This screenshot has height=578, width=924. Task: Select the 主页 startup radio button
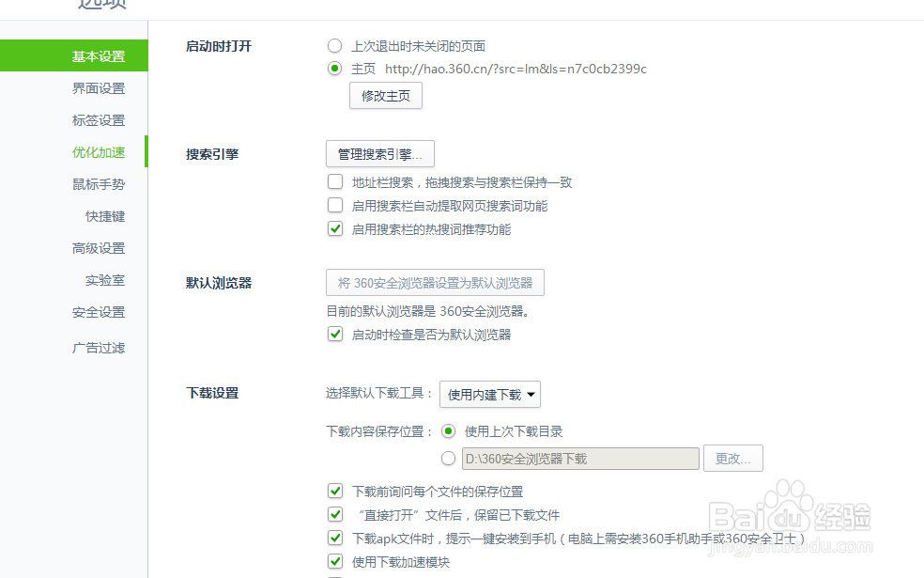click(x=334, y=69)
